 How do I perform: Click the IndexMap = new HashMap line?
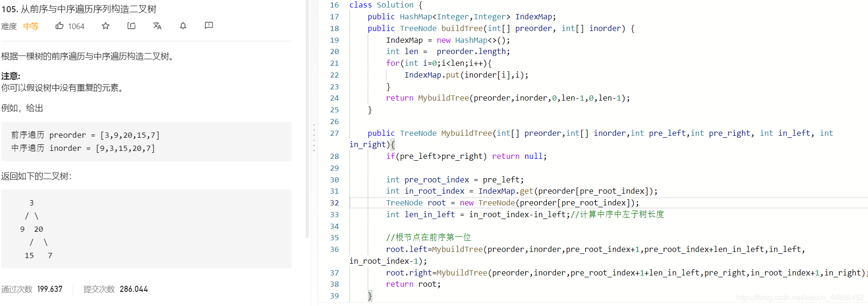[448, 40]
